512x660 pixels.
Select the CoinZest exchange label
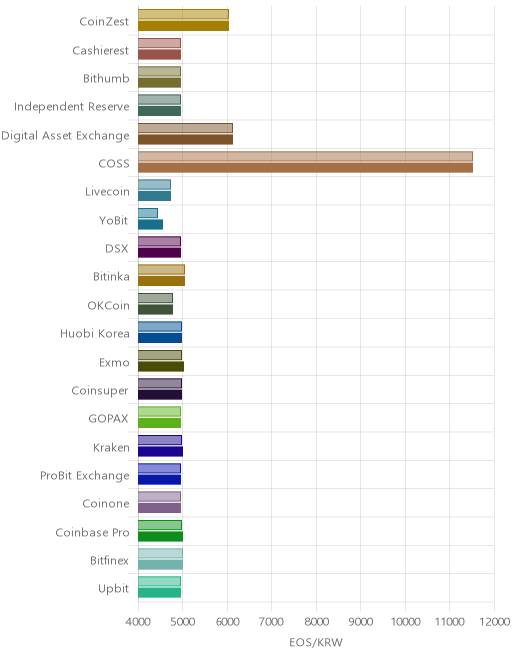tap(104, 21)
